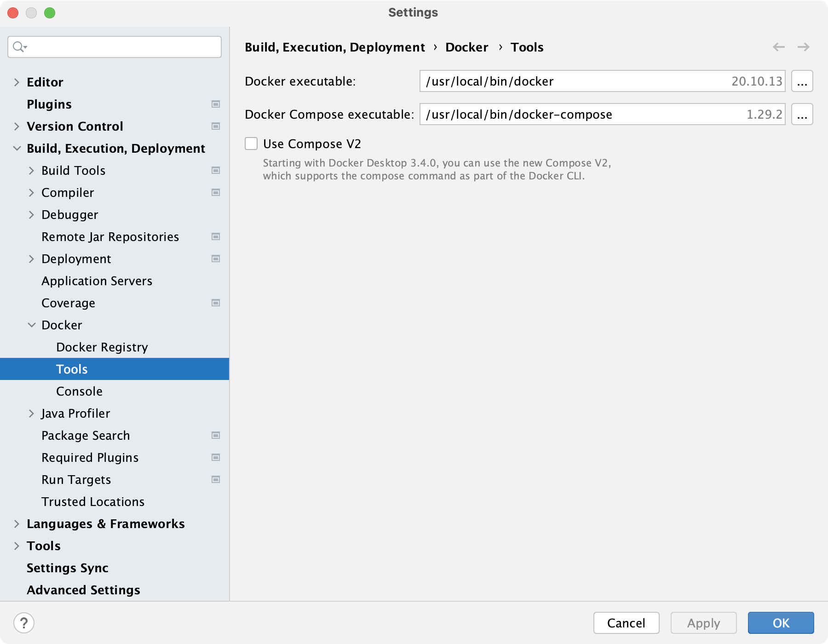Image resolution: width=828 pixels, height=644 pixels.
Task: Click project-level icon beside Deployment
Action: point(215,259)
